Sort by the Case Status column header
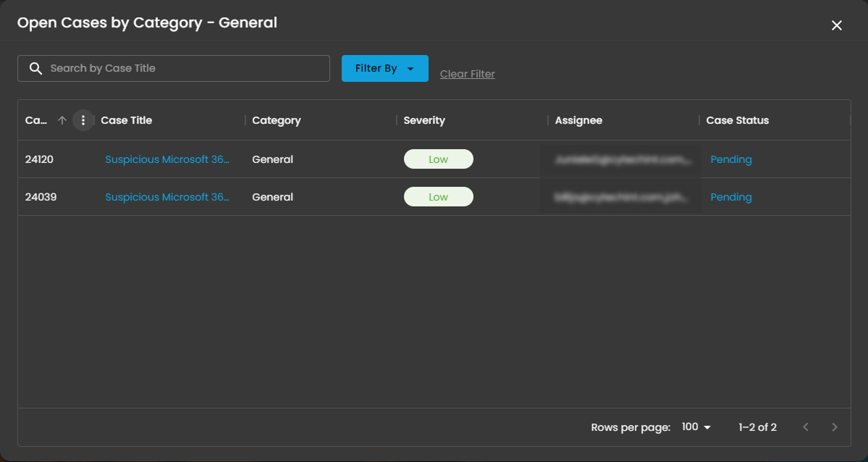 click(737, 120)
